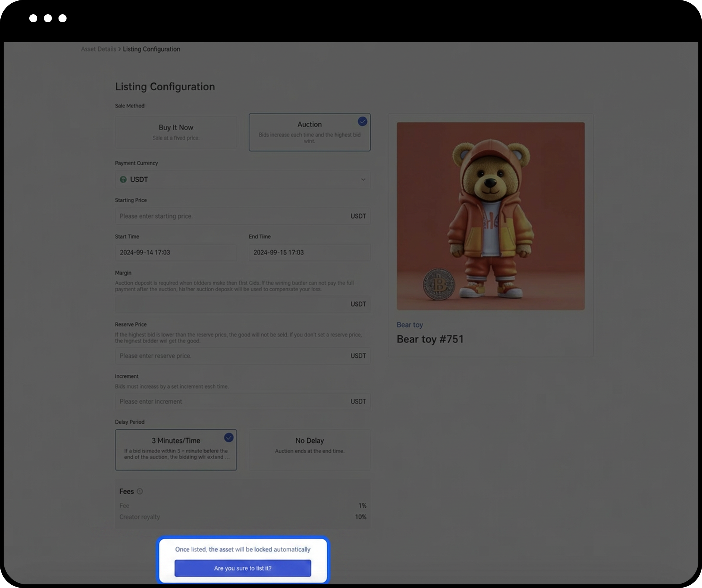Go back to Asset Details breadcrumb

pyautogui.click(x=98, y=49)
